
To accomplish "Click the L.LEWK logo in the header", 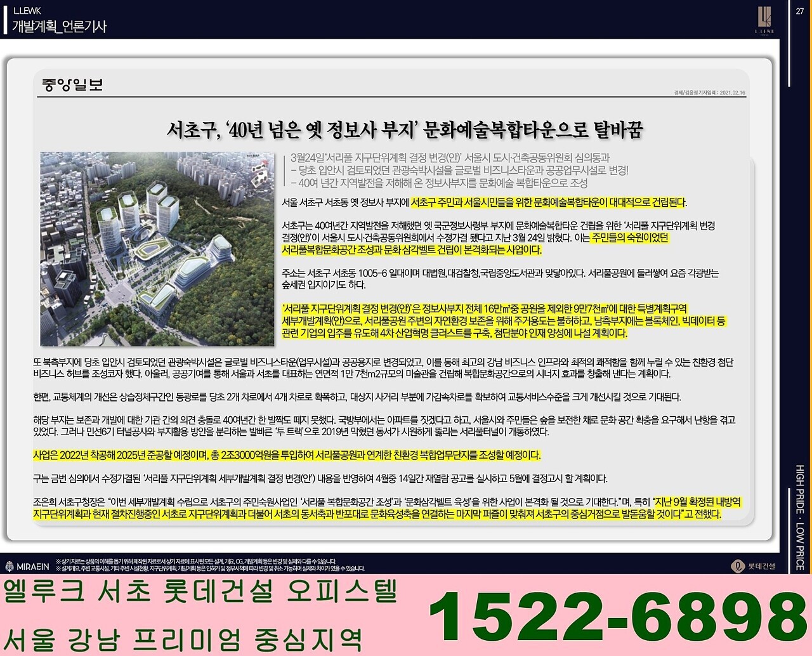I will coord(764,20).
